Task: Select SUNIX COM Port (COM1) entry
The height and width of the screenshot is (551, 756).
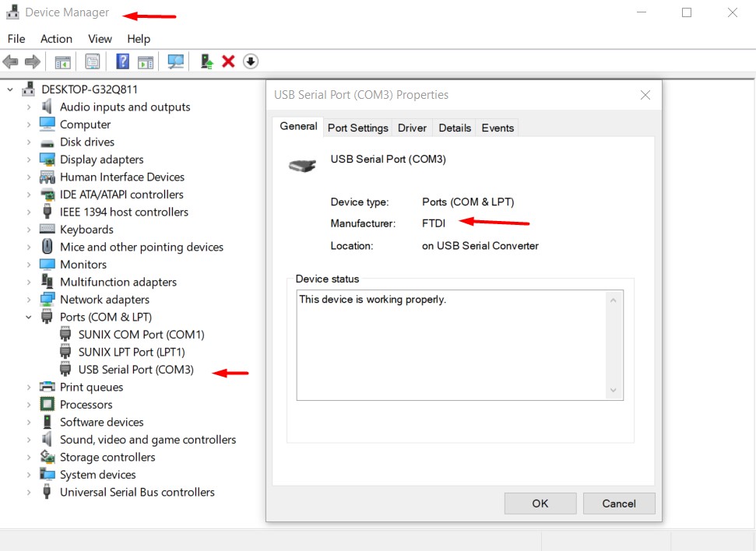Action: tap(141, 335)
